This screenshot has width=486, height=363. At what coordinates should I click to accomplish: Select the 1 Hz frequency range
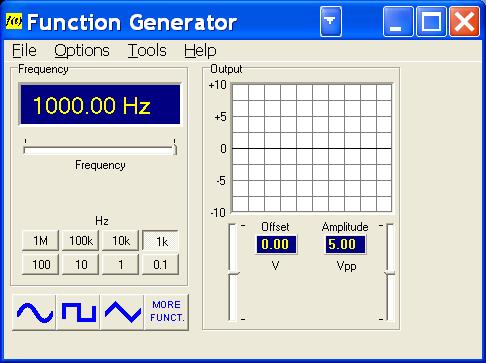pyautogui.click(x=120, y=265)
